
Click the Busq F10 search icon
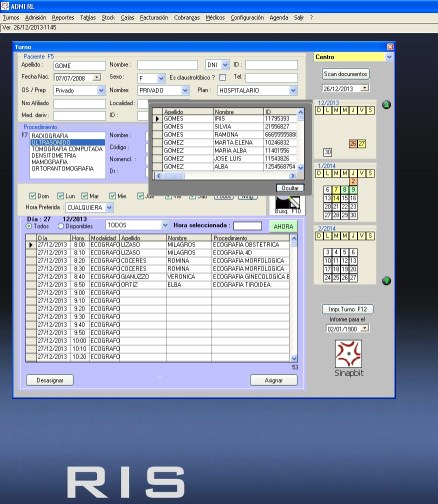[288, 202]
